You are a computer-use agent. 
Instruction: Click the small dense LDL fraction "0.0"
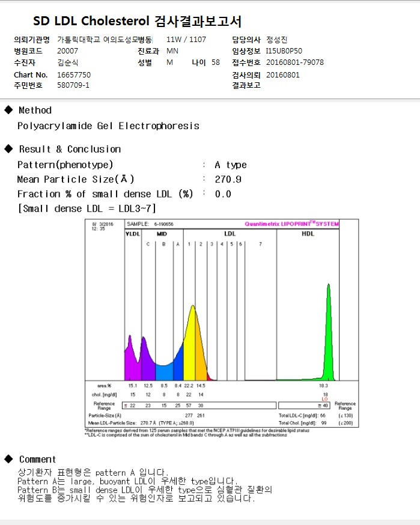(x=223, y=194)
